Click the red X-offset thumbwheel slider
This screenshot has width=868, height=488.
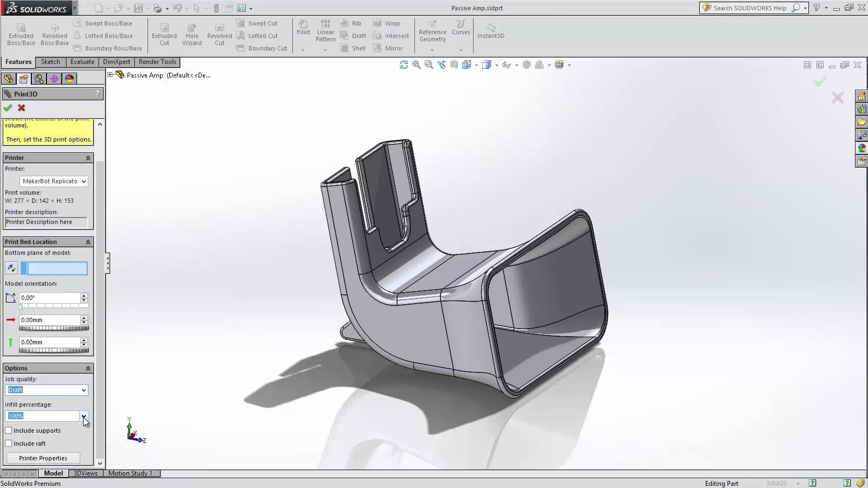(x=53, y=328)
